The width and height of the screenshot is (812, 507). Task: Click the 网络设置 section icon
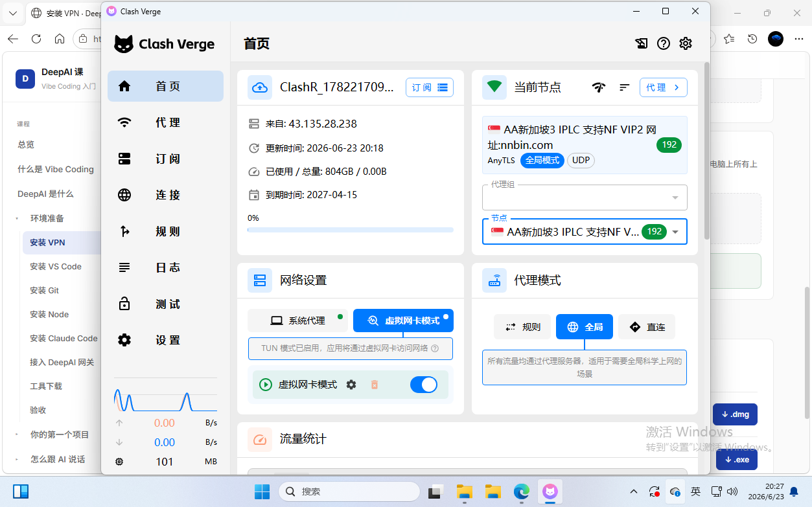point(260,280)
